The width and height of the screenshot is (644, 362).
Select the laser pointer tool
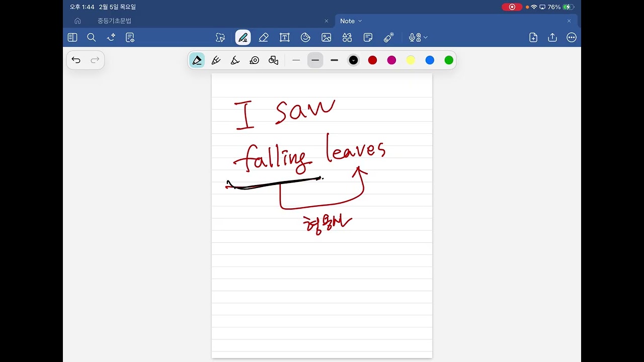tap(388, 37)
